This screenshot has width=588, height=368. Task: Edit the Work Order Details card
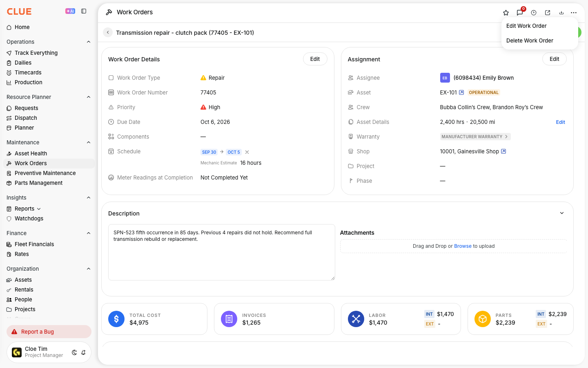[315, 59]
